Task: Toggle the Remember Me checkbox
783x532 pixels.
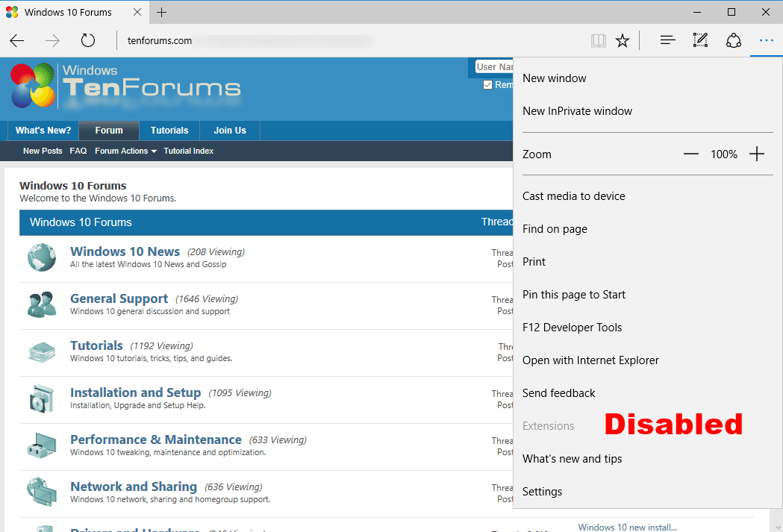Action: [x=487, y=85]
